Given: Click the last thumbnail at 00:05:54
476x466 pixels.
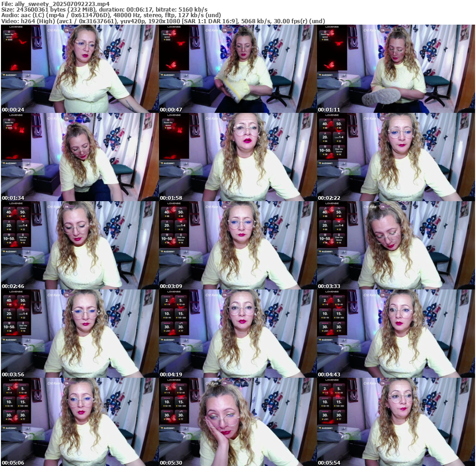Looking at the screenshot, I should (396, 422).
